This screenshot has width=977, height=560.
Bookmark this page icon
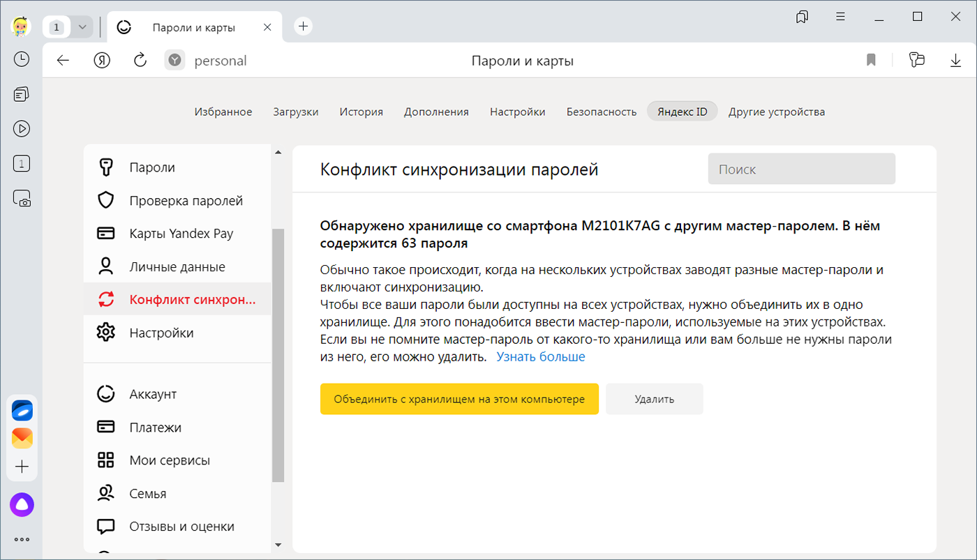click(x=871, y=61)
